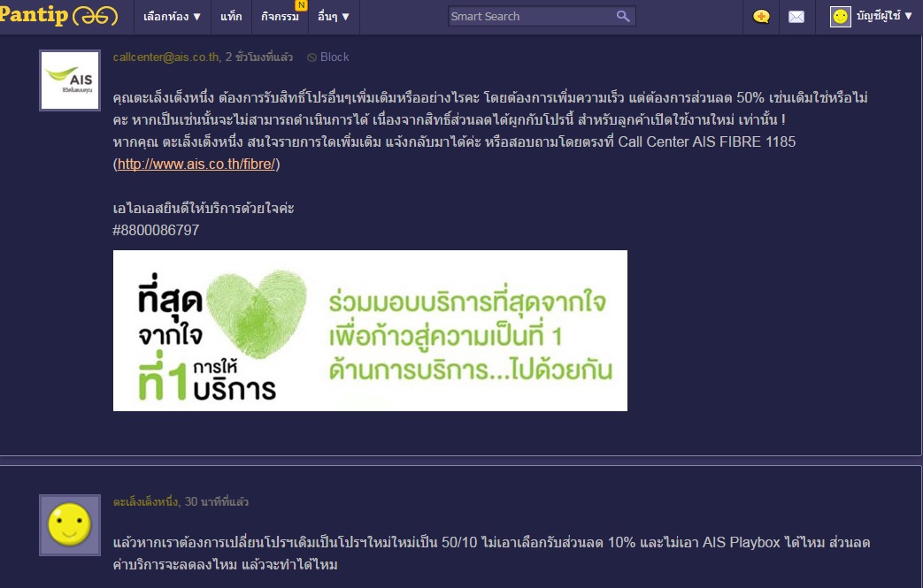The image size is (923, 588).
Task: Expand the อื่นๆ dropdown menu
Action: [333, 17]
